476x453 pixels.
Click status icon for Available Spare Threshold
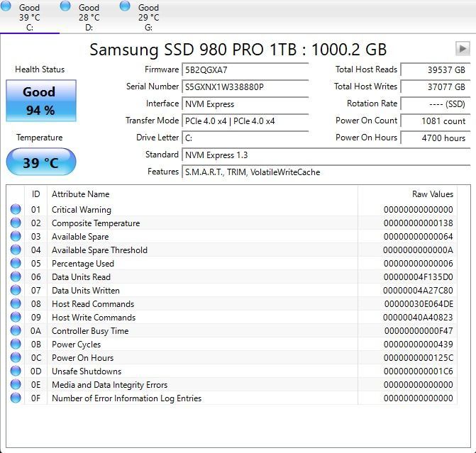click(x=16, y=250)
